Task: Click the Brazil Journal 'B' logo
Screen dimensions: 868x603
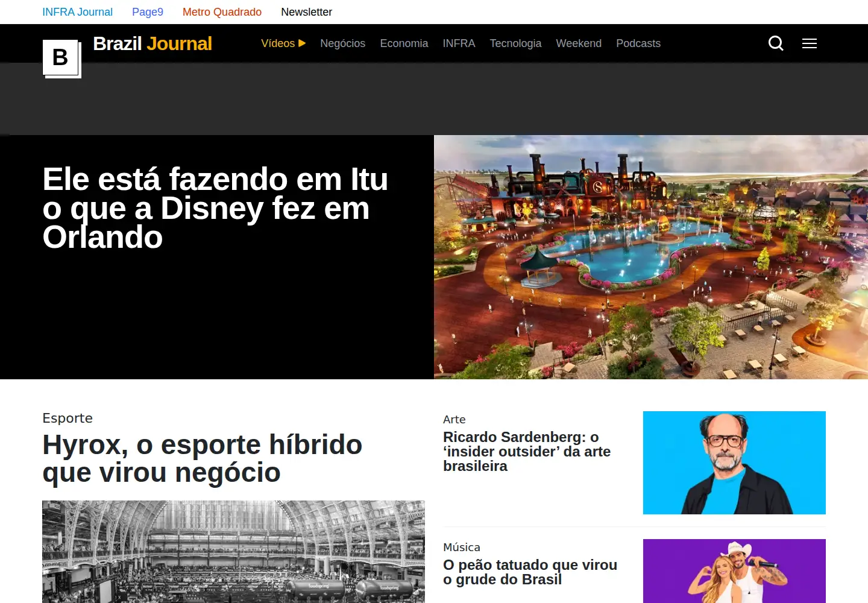Action: click(61, 58)
